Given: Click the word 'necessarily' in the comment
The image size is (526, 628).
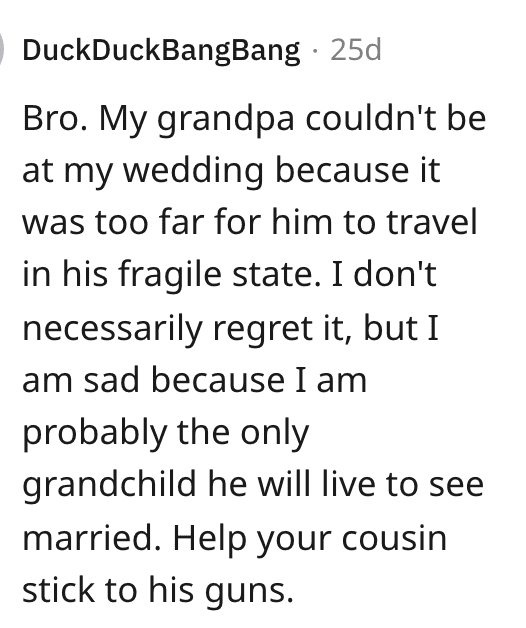Looking at the screenshot, I should point(113,330).
